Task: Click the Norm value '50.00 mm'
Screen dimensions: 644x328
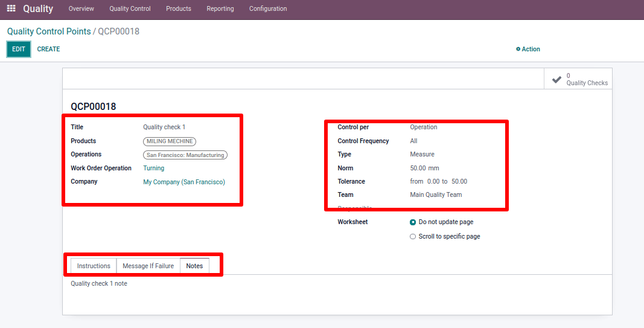Action: [x=425, y=169]
